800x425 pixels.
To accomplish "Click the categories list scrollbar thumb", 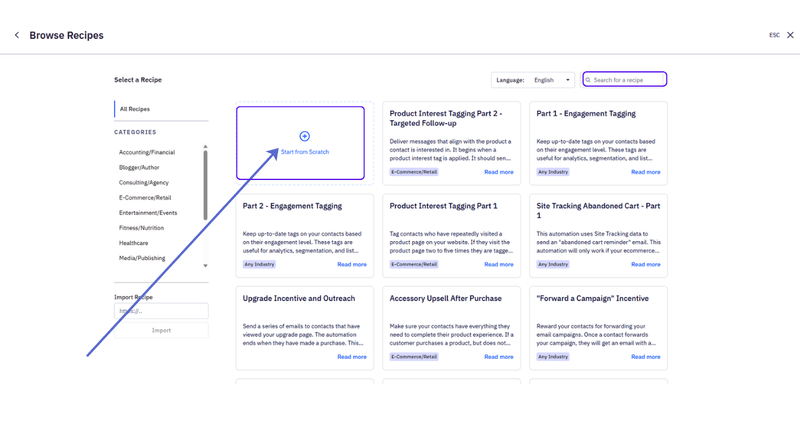I will coord(205,185).
